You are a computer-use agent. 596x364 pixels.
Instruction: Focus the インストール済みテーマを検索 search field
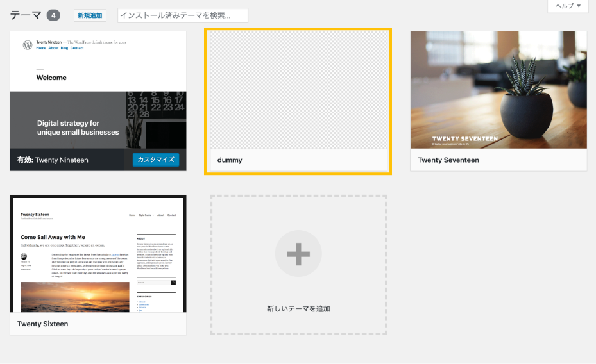click(x=183, y=15)
